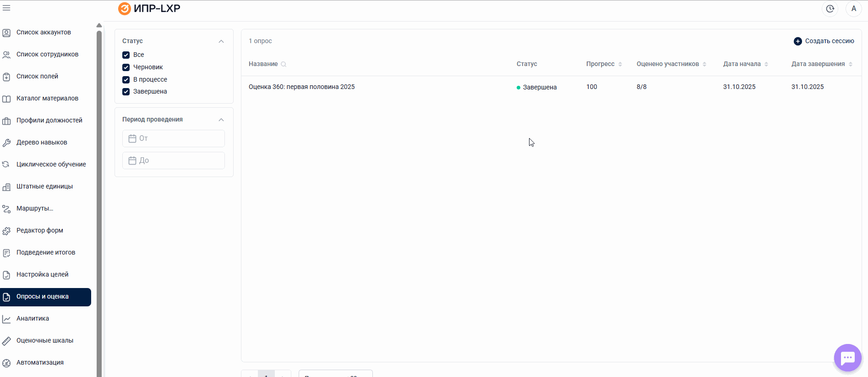Open survey Оценка 360: первая половина 2025
Screen dimensions: 868x377
[x=301, y=87]
